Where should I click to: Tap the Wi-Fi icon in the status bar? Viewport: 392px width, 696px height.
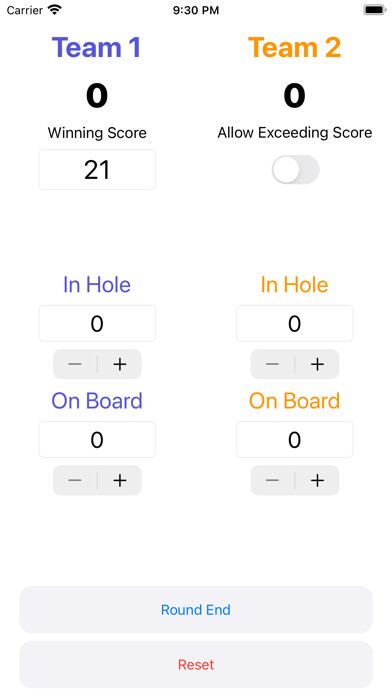[x=55, y=10]
